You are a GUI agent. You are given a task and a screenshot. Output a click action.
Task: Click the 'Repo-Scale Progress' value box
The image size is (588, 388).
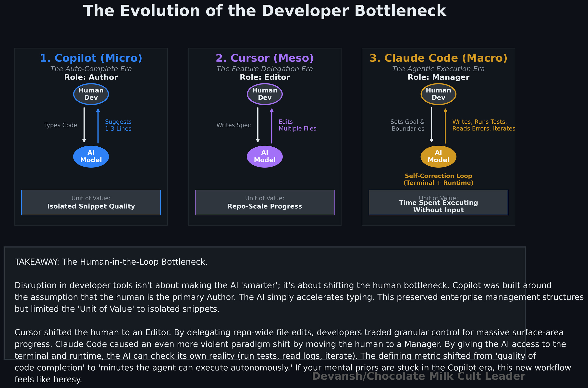[x=265, y=203]
